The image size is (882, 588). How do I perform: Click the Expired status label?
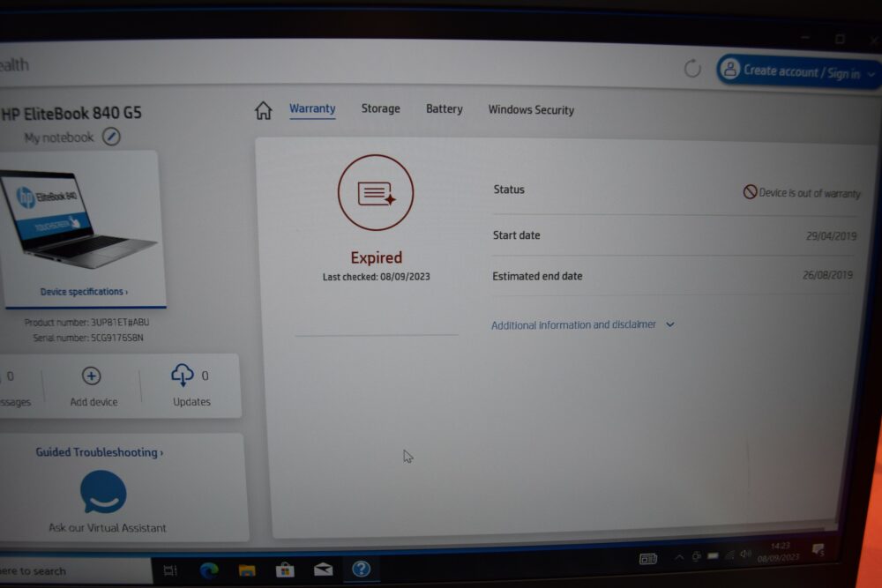(x=377, y=257)
